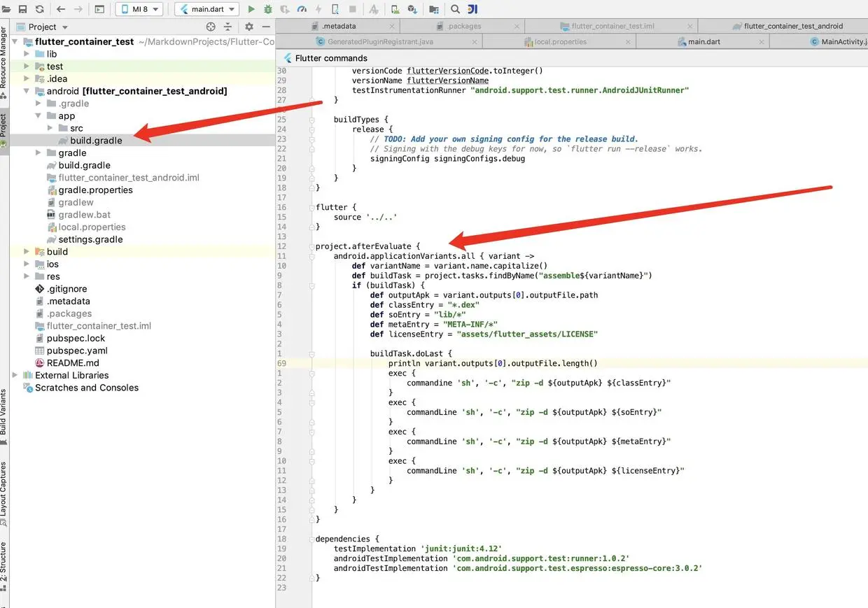Click the locate/scroll-from-source target icon
868x608 pixels.
click(211, 27)
